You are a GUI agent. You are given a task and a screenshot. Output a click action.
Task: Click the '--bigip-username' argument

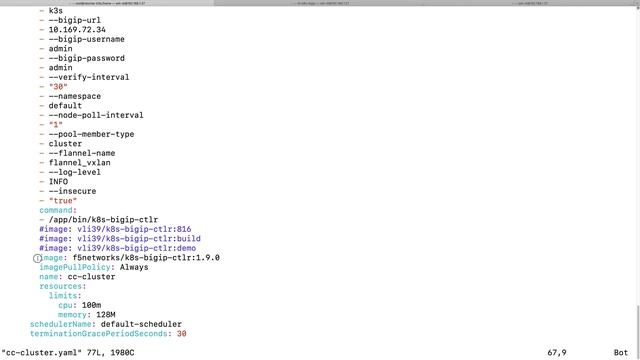pyautogui.click(x=87, y=39)
